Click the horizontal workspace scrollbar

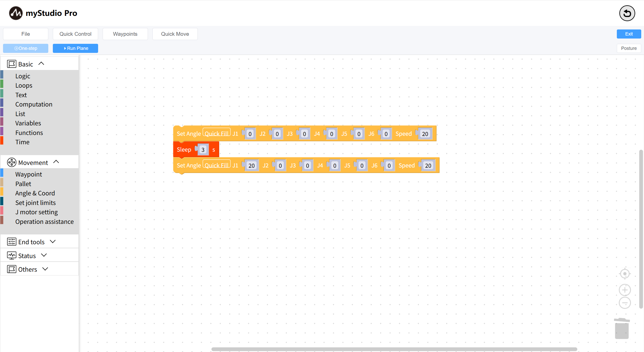[394, 349]
